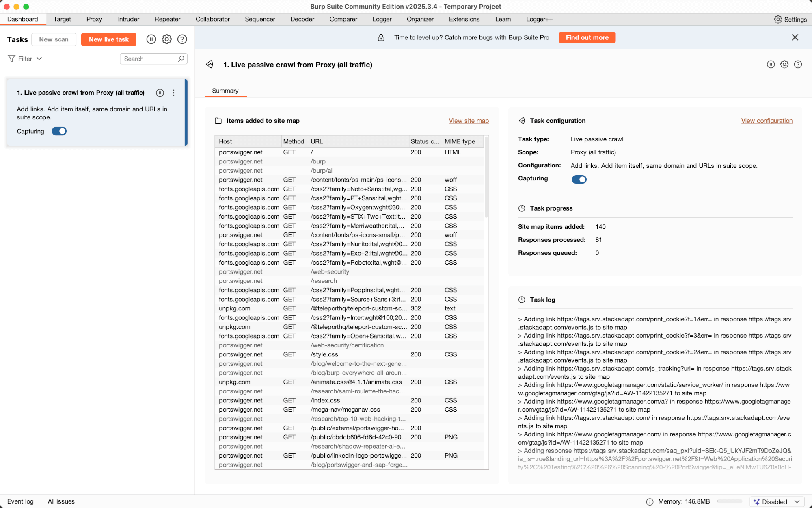Click the lock icon in the Pro banner
Viewport: 812px width, 508px height.
[381, 38]
